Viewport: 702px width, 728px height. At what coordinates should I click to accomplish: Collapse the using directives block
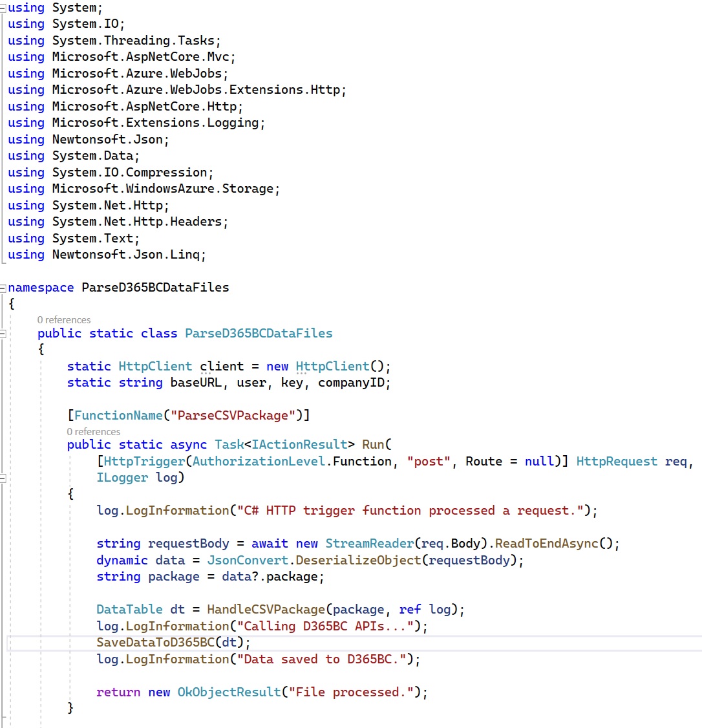click(3, 8)
